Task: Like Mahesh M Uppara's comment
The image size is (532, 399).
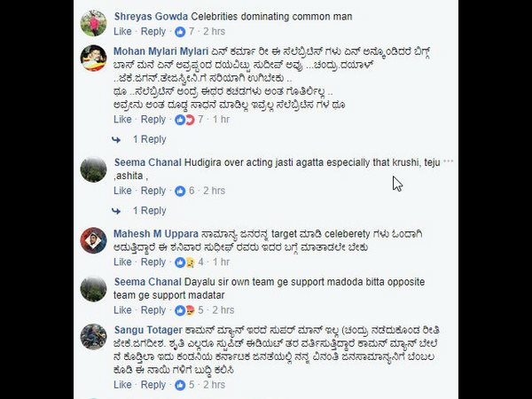Action: [x=123, y=262]
